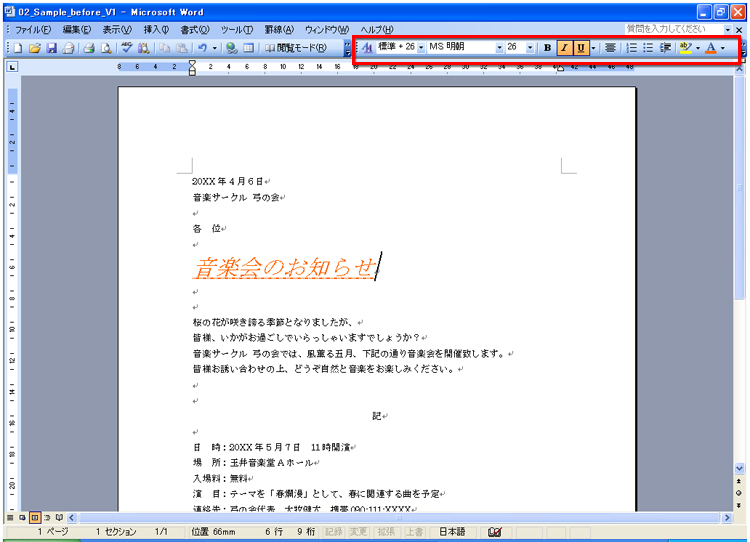The height and width of the screenshot is (542, 750).
Task: Apply orange font color with the A button
Action: click(711, 47)
